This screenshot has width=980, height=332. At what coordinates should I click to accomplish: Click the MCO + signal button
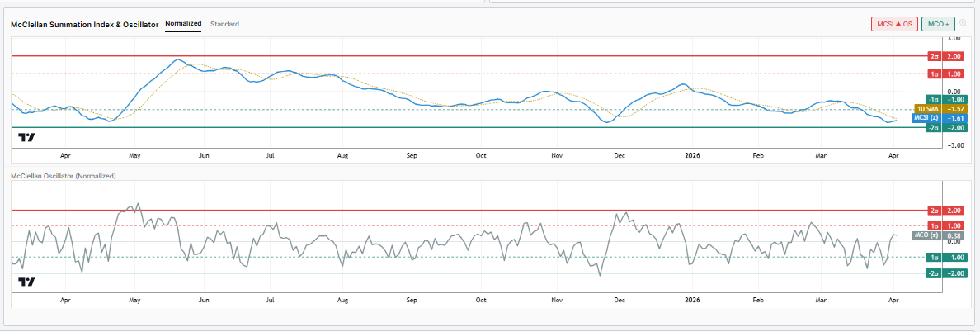pyautogui.click(x=938, y=24)
